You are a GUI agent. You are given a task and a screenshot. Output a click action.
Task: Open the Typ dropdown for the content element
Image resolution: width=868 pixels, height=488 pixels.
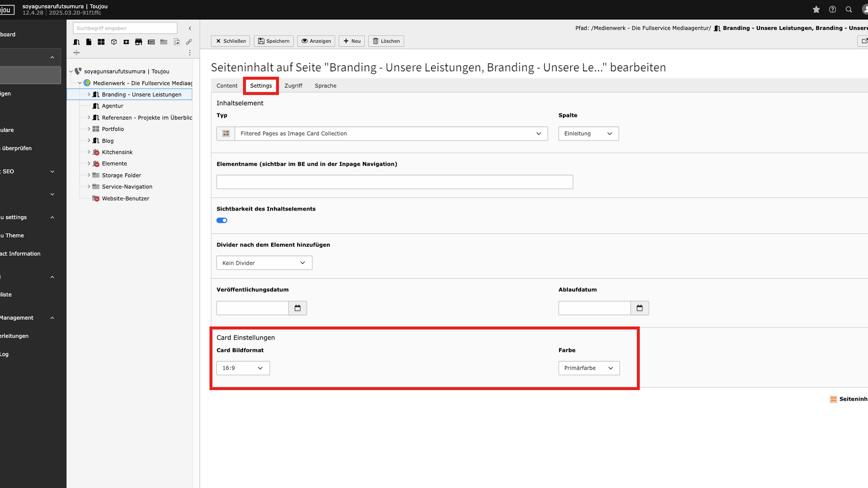391,134
